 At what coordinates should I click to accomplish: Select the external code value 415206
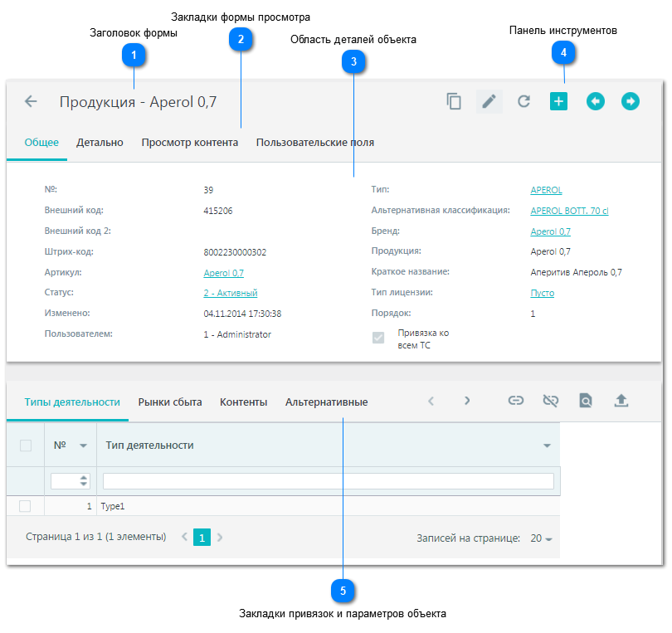coord(217,211)
